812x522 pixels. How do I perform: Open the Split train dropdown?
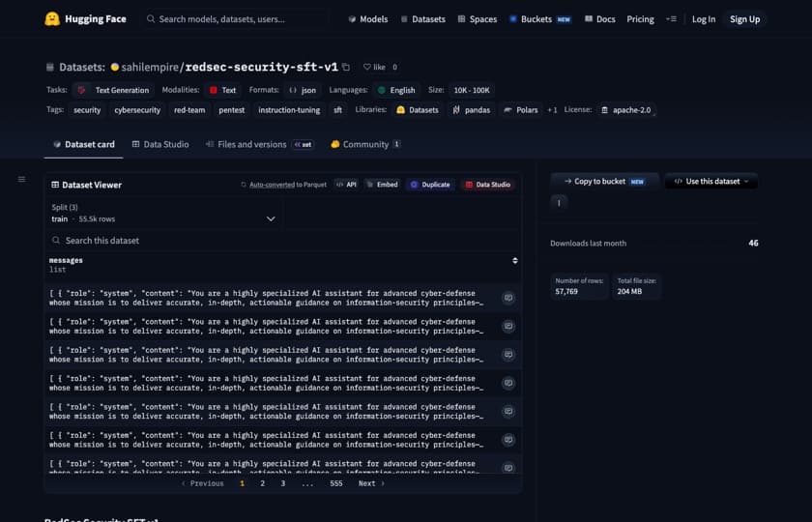point(163,214)
